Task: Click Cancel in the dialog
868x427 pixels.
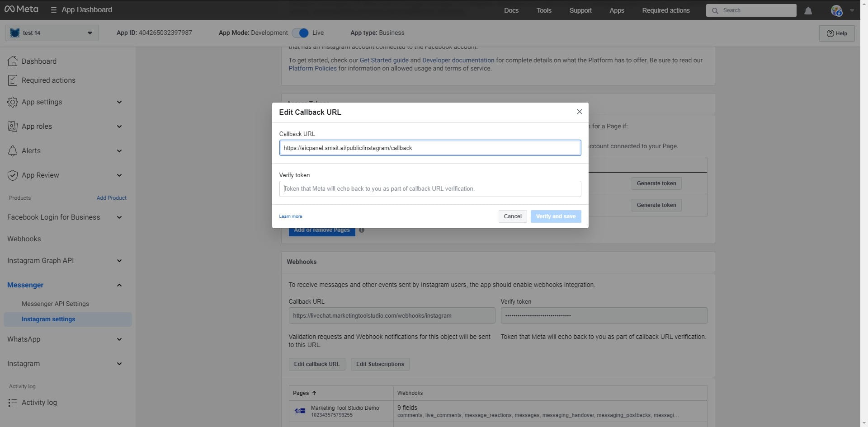Action: click(512, 216)
